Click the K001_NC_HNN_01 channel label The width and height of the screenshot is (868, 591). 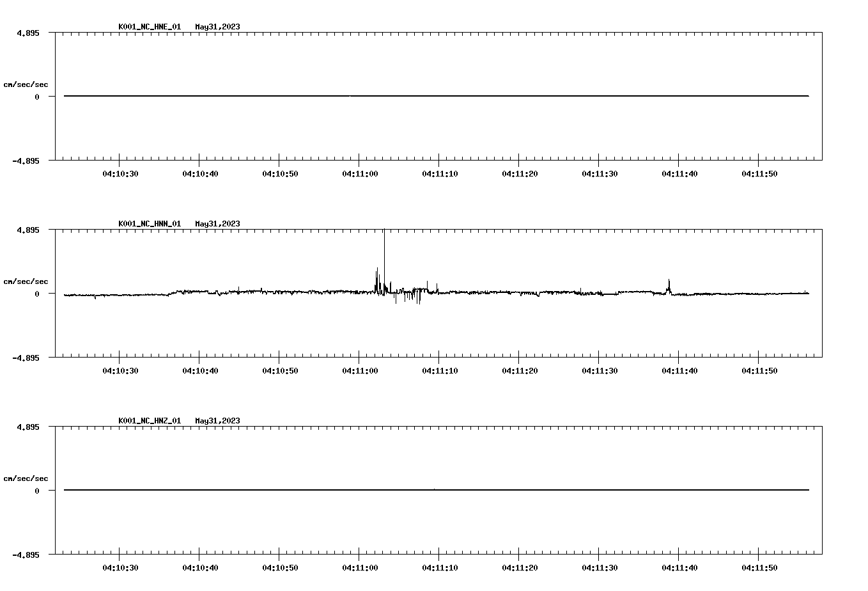pyautogui.click(x=148, y=224)
